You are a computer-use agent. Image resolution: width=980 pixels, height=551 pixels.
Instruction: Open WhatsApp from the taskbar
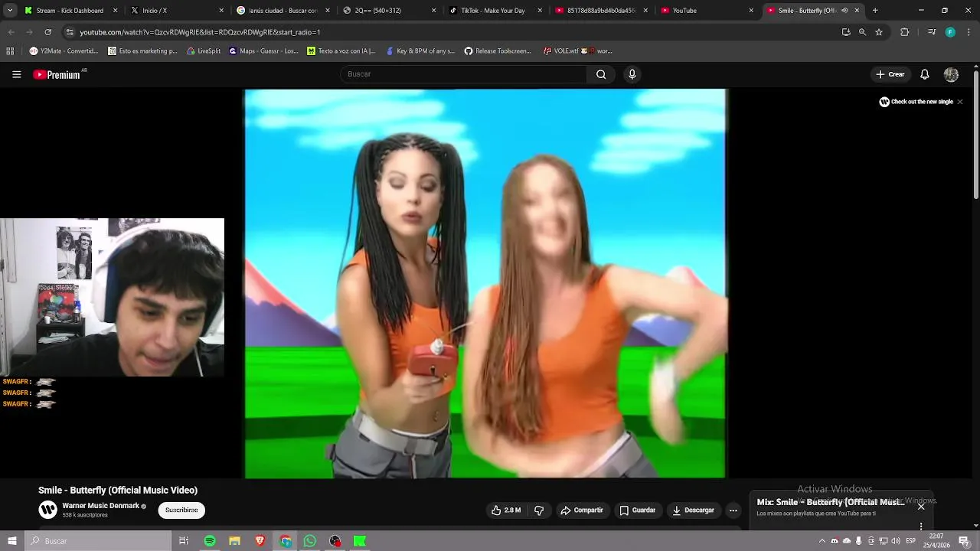(x=310, y=541)
